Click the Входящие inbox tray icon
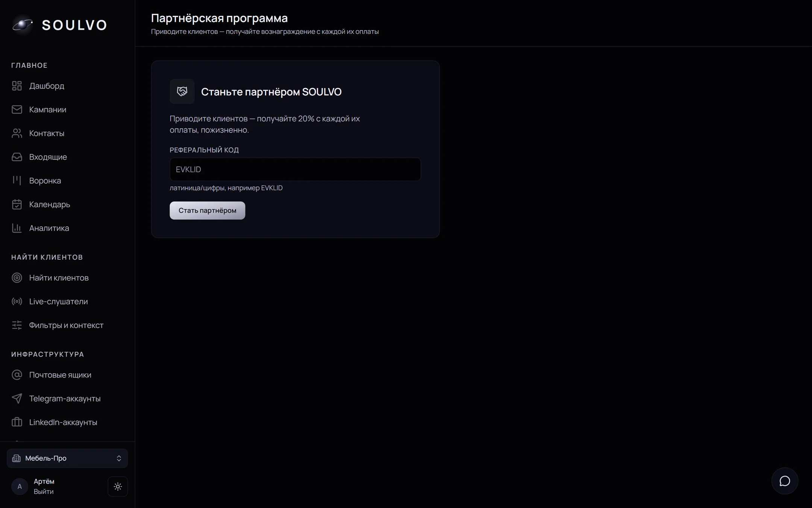812x508 pixels. pyautogui.click(x=17, y=157)
